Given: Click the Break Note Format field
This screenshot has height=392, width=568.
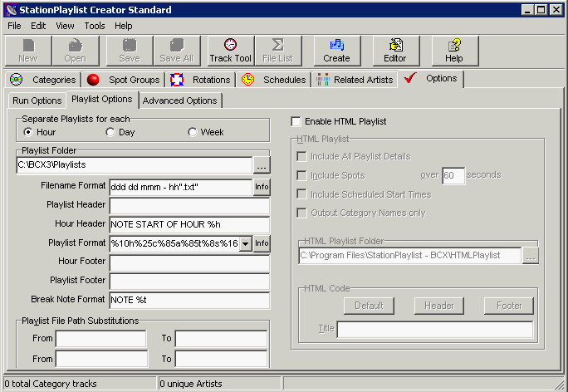Looking at the screenshot, I should 189,300.
